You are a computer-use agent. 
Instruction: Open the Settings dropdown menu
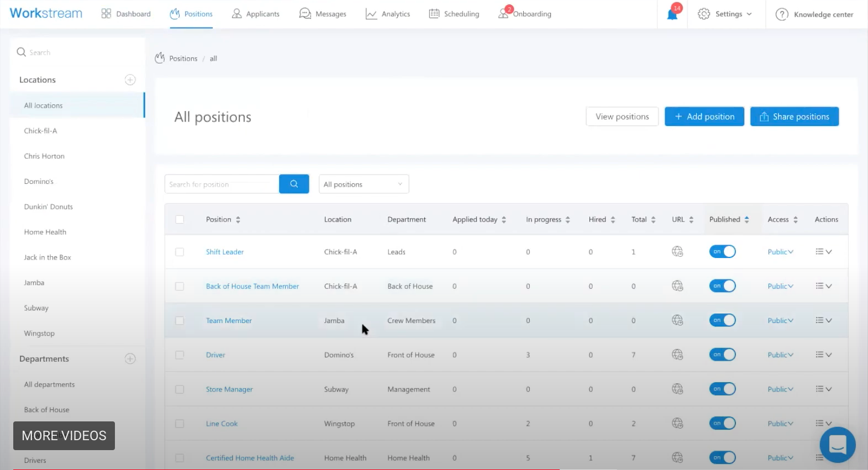click(x=725, y=14)
